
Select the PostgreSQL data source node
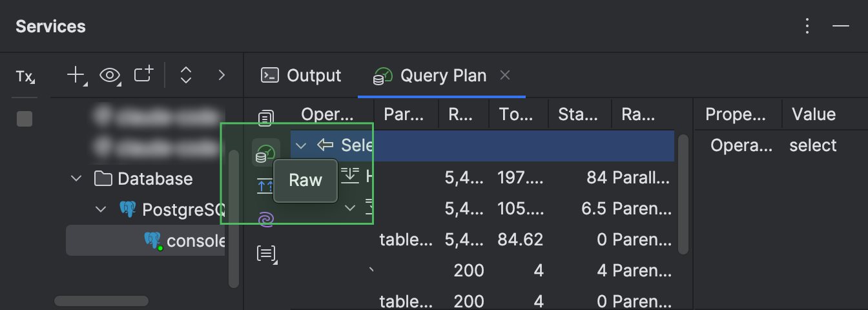tap(172, 209)
